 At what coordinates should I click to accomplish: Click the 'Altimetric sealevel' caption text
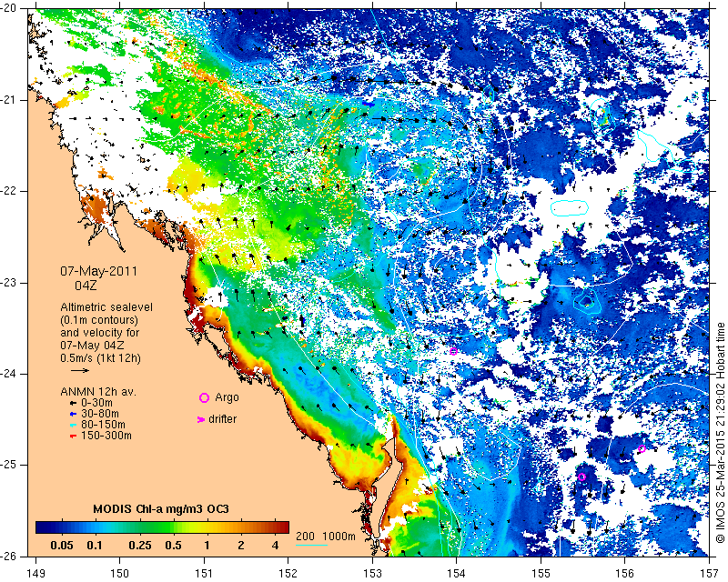106,307
